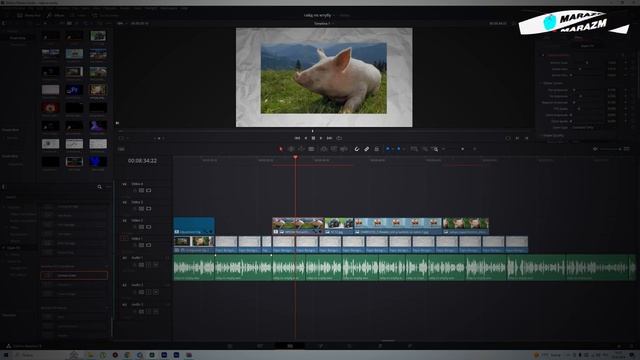Select the solid blue title clip on Video 2
Viewport: 640px width, 360px height.
[x=194, y=226]
